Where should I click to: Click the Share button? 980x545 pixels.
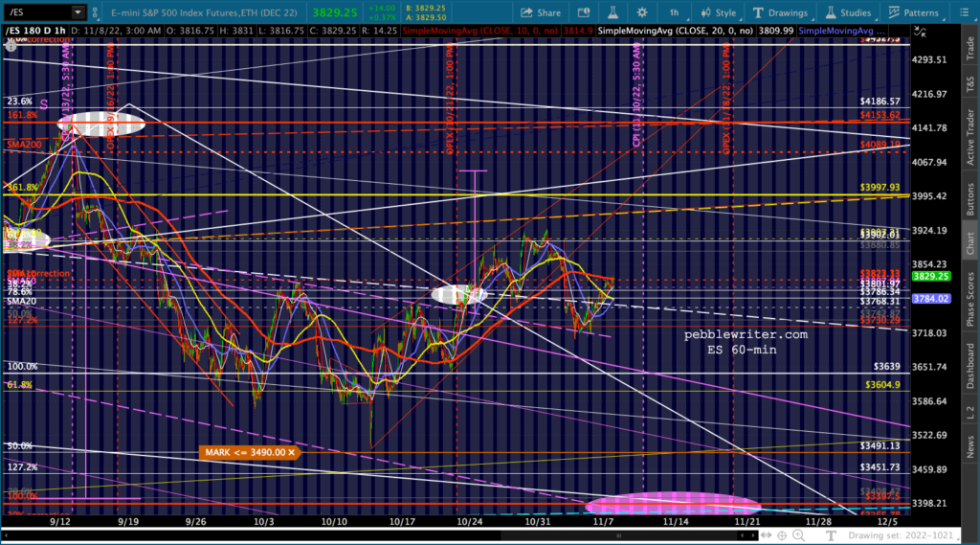(541, 12)
